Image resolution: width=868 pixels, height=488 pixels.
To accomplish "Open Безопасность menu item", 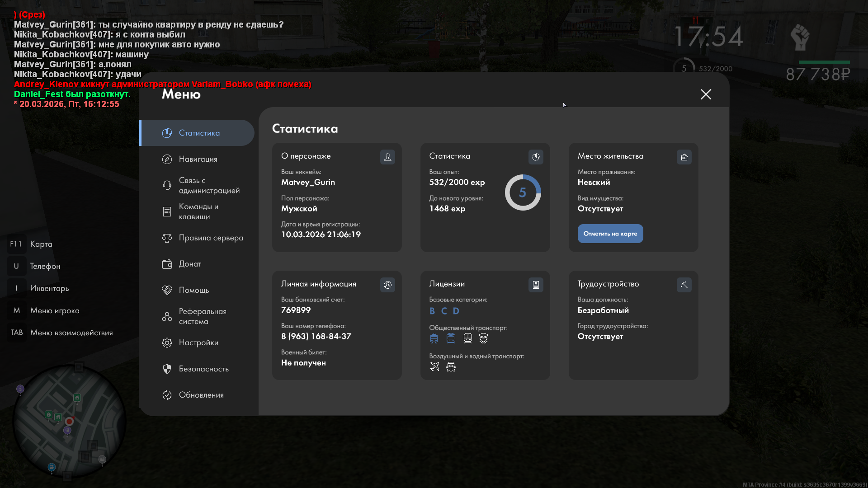I will point(203,369).
